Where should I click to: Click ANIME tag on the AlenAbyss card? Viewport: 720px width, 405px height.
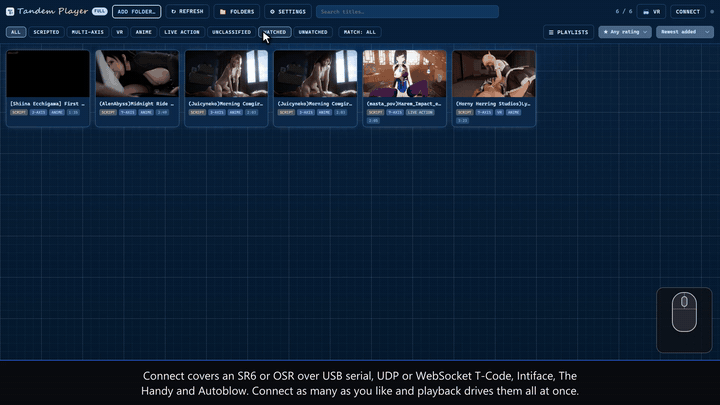click(146, 112)
